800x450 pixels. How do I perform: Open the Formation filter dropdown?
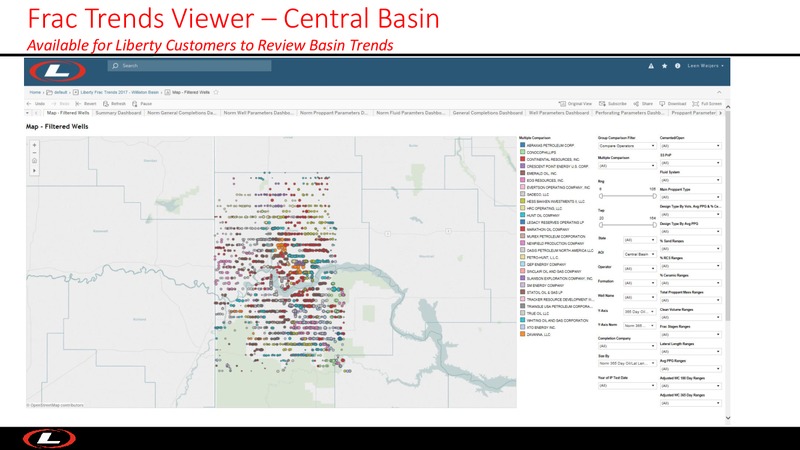point(640,283)
